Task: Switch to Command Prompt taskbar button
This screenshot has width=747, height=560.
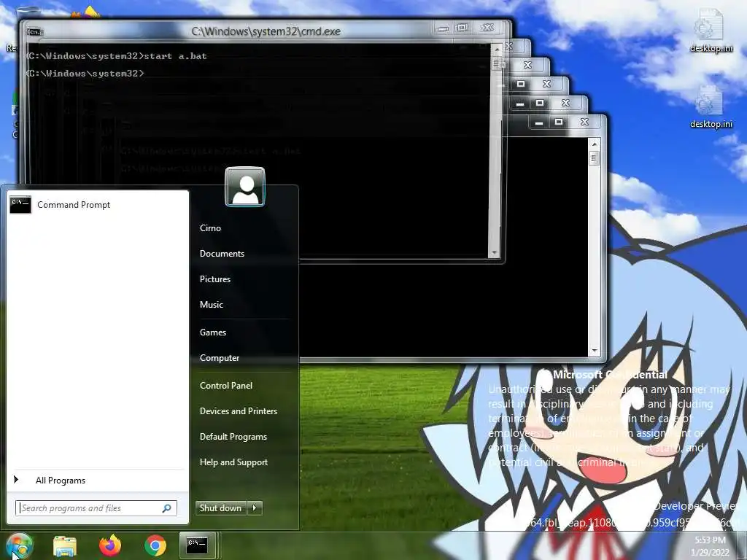Action: point(198,545)
